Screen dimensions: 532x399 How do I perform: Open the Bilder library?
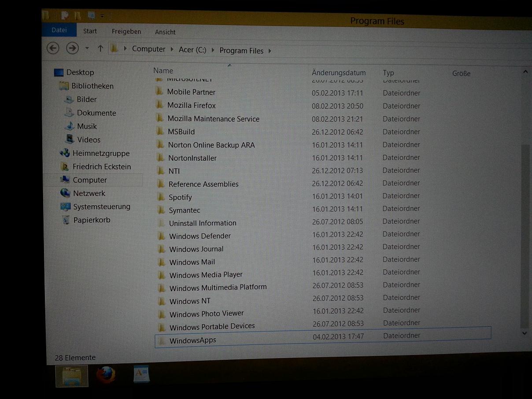point(86,100)
